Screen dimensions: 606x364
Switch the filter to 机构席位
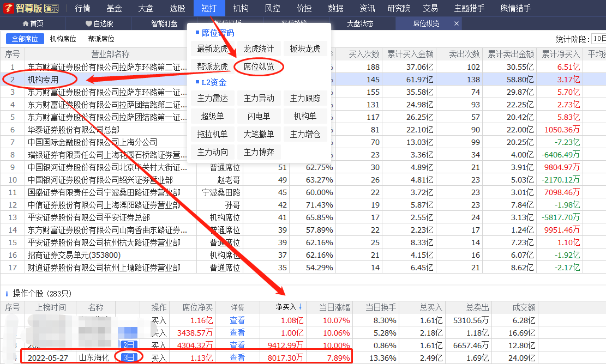coord(63,39)
